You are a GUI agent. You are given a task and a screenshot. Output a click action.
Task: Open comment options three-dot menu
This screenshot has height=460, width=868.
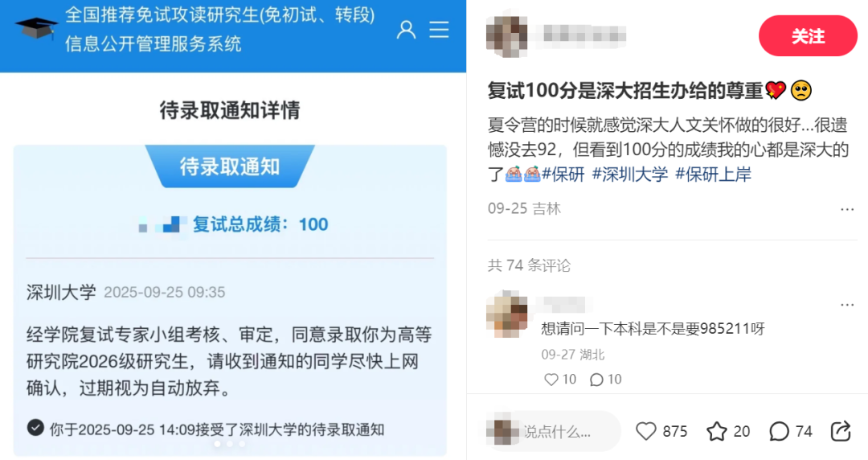[x=847, y=305]
